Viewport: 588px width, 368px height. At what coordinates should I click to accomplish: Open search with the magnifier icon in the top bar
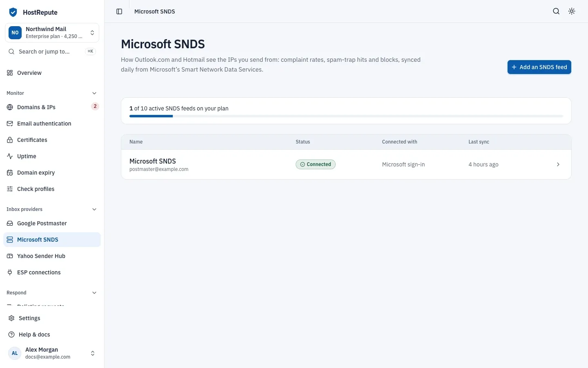click(556, 11)
